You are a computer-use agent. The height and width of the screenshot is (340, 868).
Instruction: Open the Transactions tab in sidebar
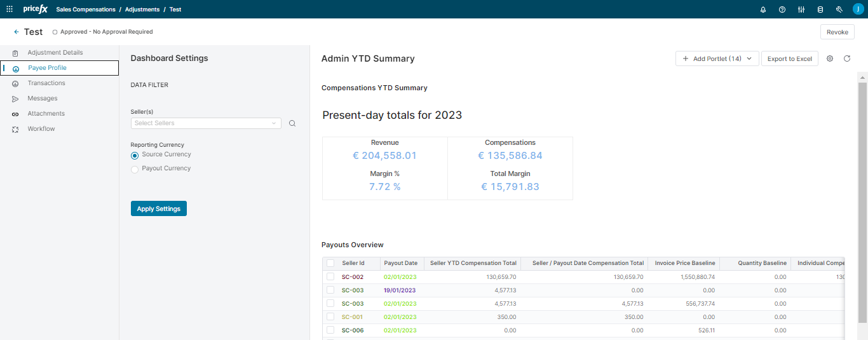pyautogui.click(x=46, y=83)
